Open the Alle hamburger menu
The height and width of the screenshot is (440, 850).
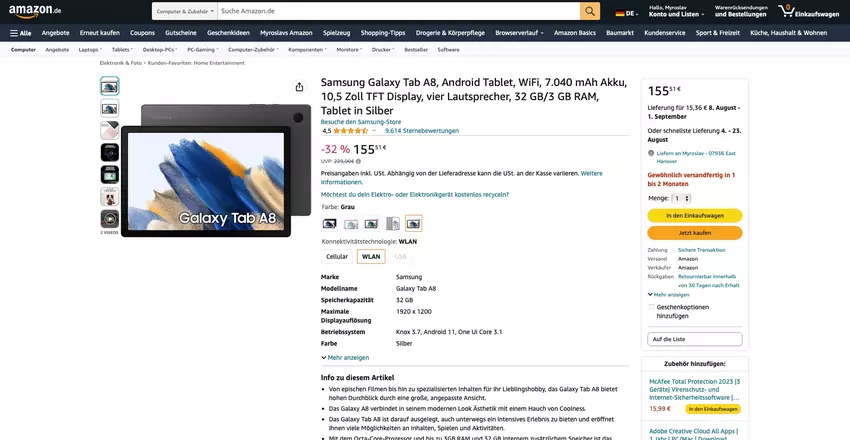click(21, 33)
